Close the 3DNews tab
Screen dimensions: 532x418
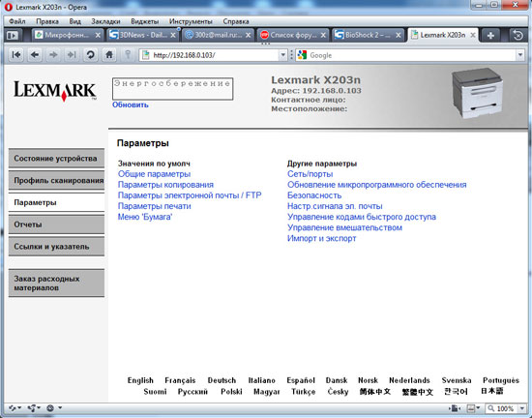[173, 35]
